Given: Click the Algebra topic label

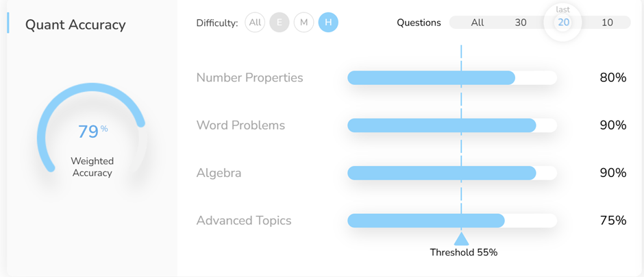Looking at the screenshot, I should pos(219,173).
